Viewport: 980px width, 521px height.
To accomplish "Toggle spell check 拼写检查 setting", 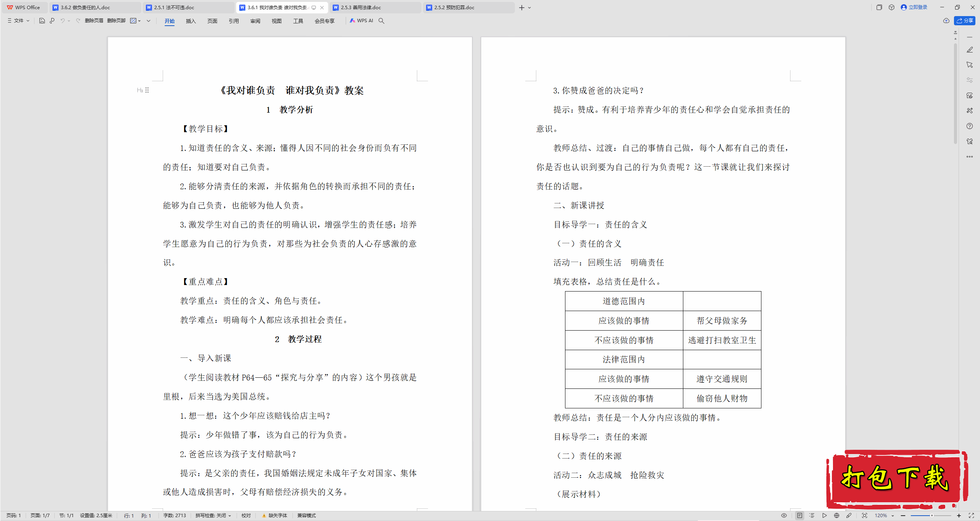I will 213,516.
